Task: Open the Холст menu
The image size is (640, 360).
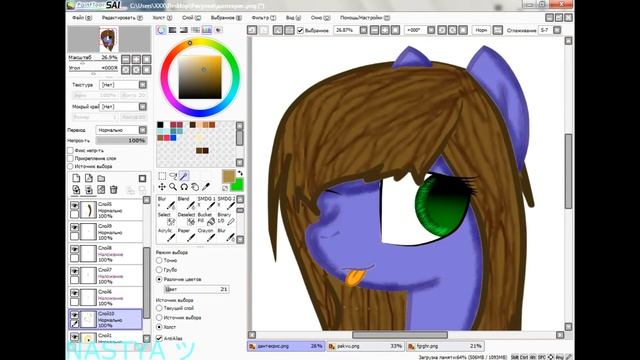Action: pos(162,18)
